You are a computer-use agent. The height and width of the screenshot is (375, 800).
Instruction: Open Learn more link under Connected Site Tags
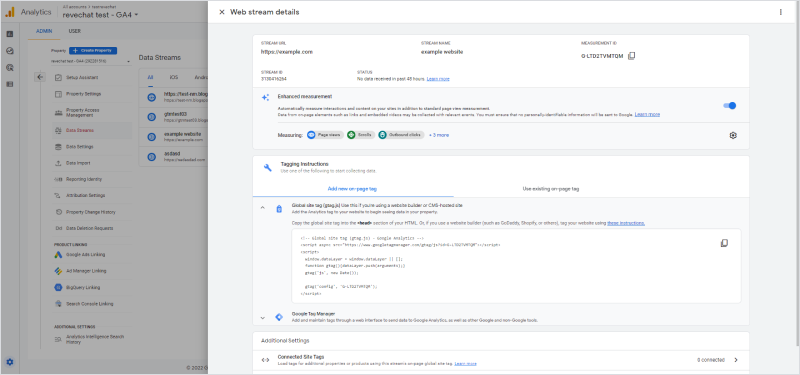[x=465, y=363]
